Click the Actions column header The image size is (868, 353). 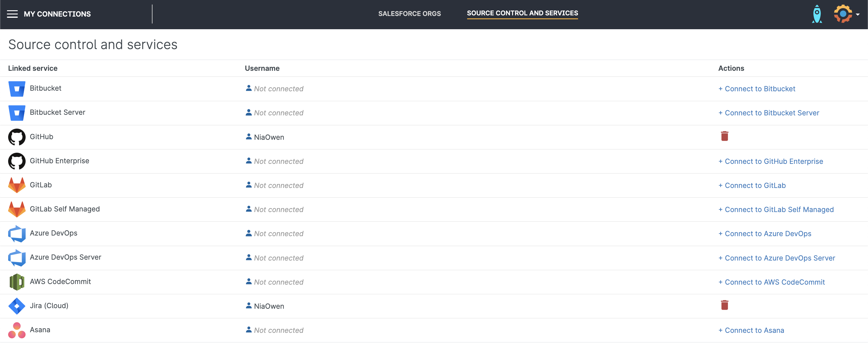click(x=731, y=68)
